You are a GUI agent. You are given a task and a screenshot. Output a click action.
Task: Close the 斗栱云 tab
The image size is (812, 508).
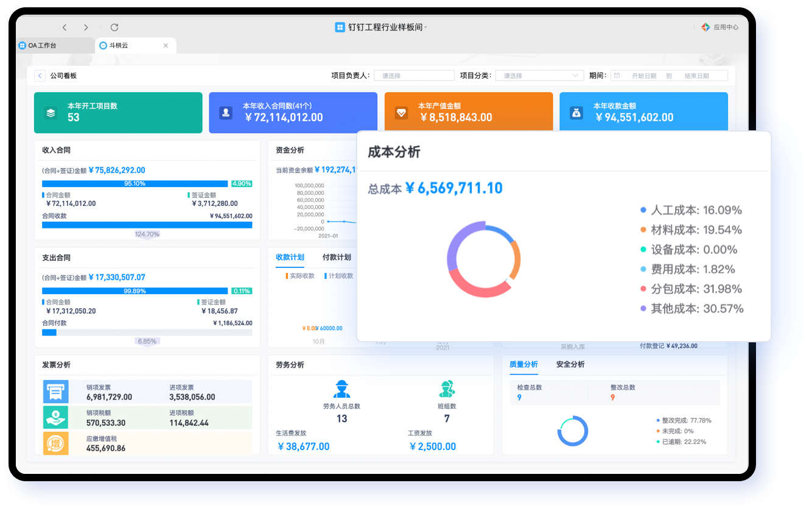pyautogui.click(x=166, y=46)
